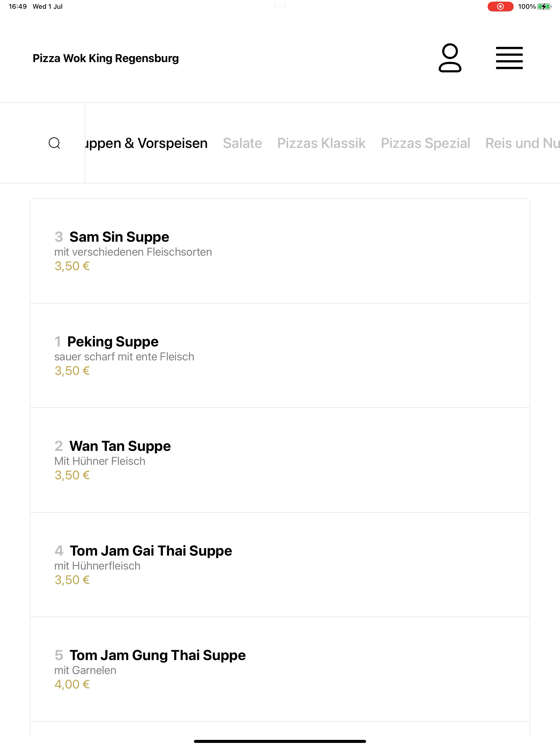Choose Tom Jam Gung Thai Suppe
560x747 pixels.
[x=280, y=669]
